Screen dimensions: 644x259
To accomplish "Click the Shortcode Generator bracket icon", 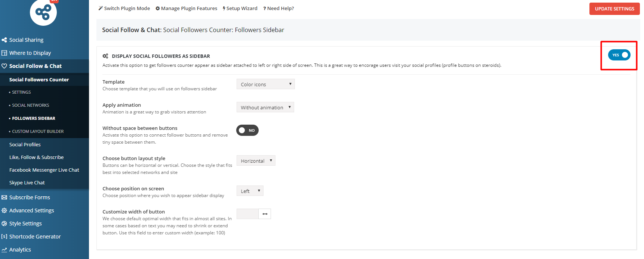I will click(x=4, y=237).
